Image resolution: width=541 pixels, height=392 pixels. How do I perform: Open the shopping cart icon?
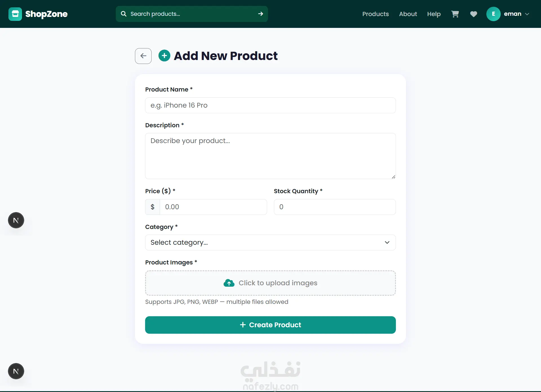click(455, 14)
